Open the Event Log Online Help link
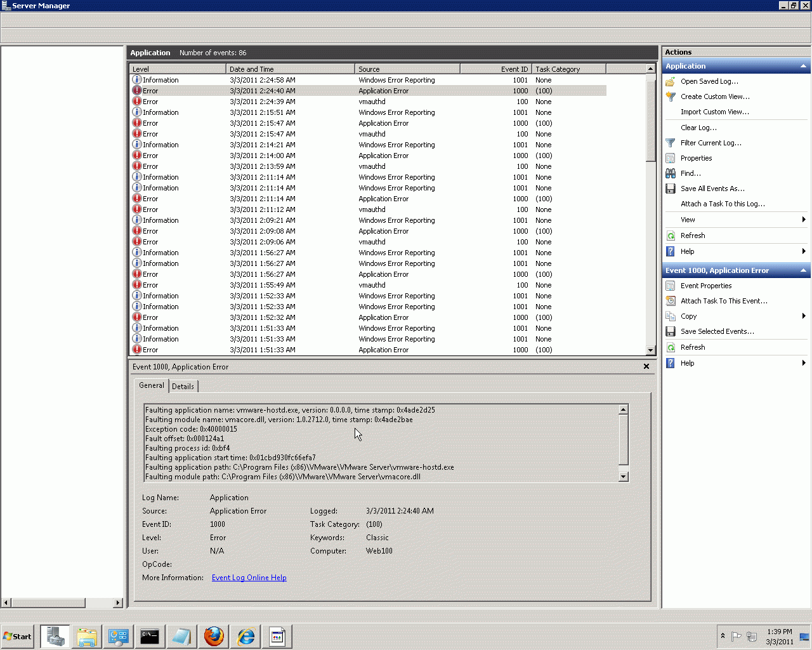This screenshot has height=650, width=812. [x=249, y=578]
